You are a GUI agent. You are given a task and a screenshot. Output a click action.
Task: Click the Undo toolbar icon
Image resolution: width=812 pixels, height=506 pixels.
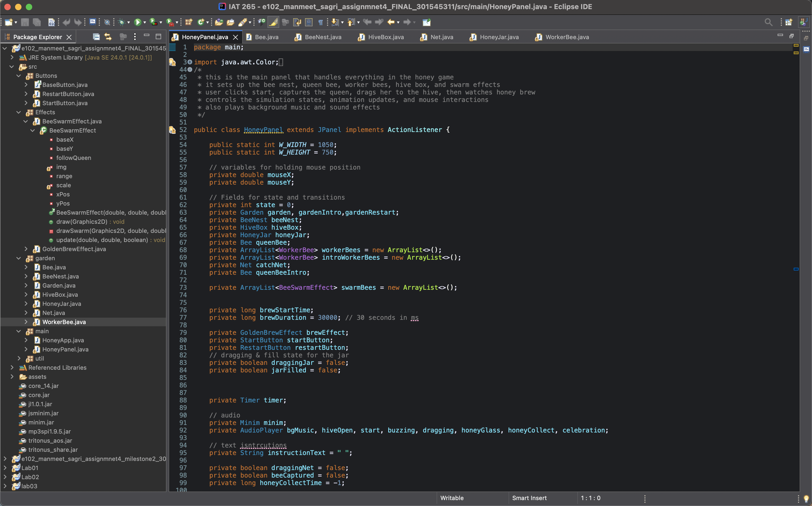67,22
